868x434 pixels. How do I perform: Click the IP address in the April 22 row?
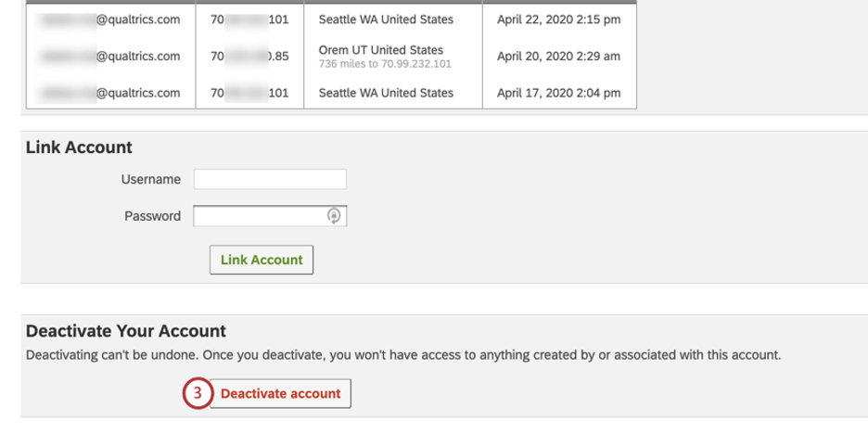point(250,19)
